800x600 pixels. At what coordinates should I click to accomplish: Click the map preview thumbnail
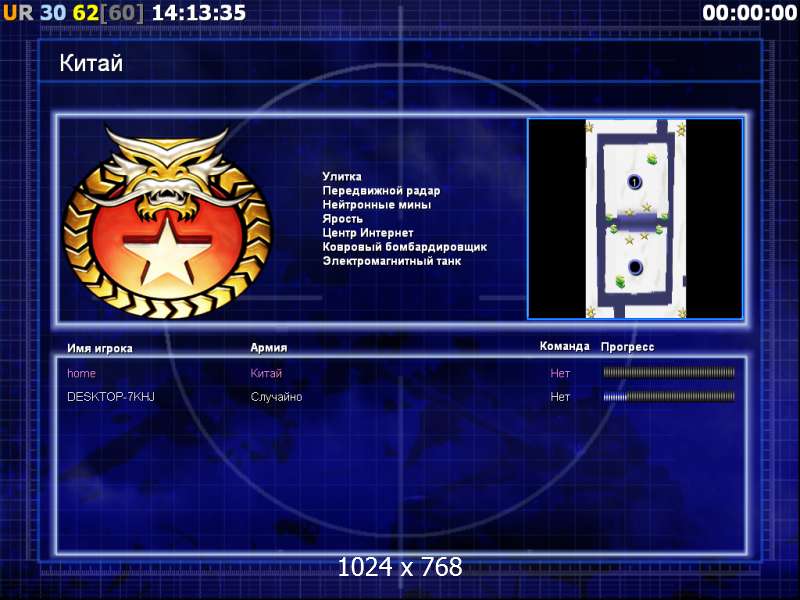[635, 219]
